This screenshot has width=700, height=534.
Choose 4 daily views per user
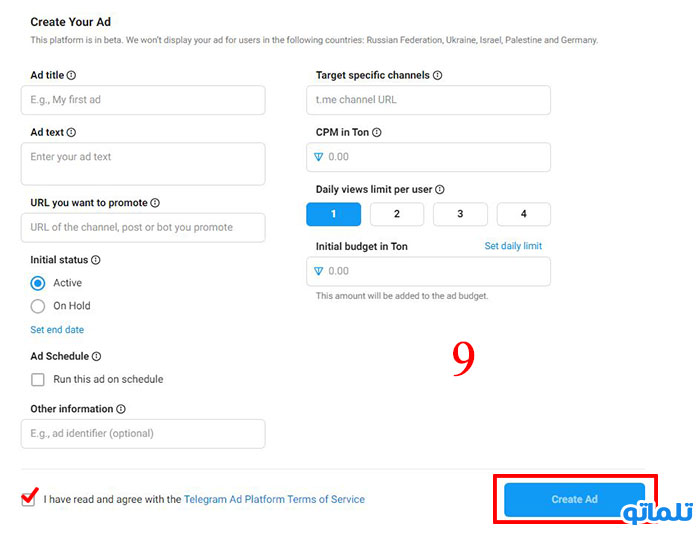tap(524, 214)
